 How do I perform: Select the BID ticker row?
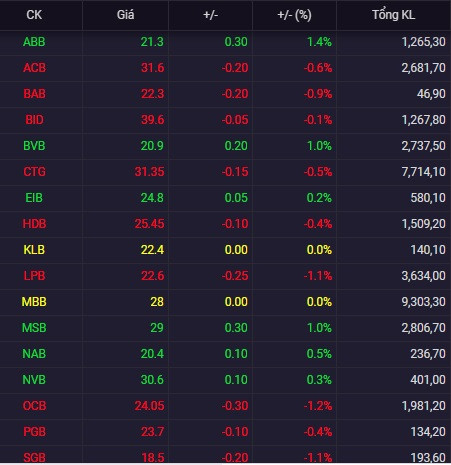click(x=225, y=120)
